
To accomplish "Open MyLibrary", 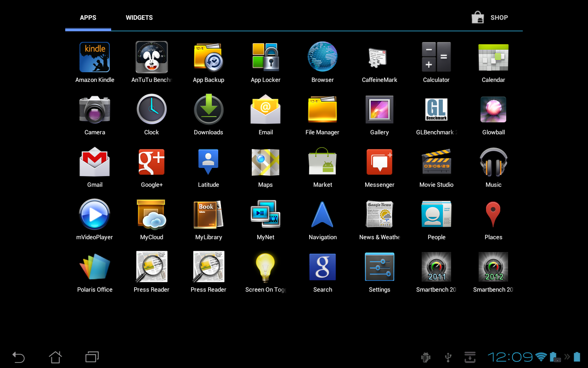I will [209, 214].
